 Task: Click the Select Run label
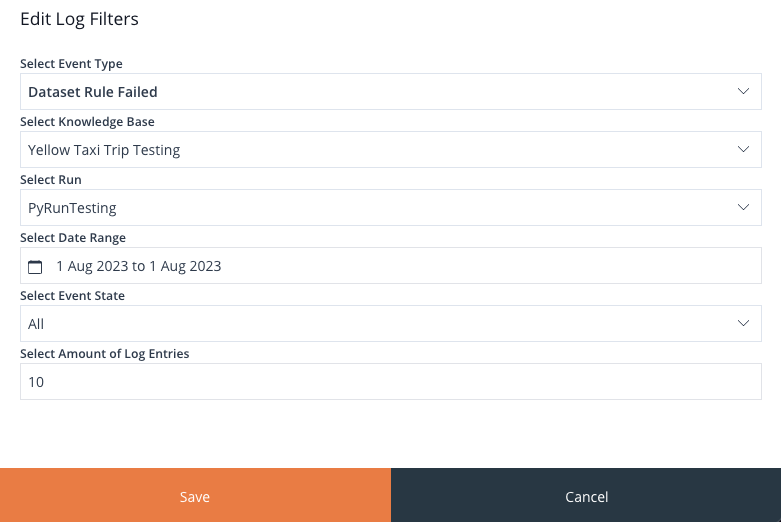[x=51, y=179]
